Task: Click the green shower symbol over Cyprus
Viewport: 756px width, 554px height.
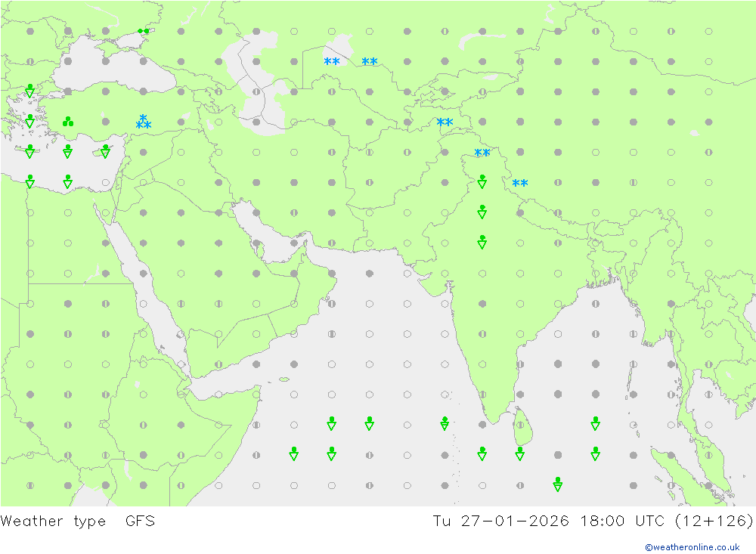Action: coord(106,151)
